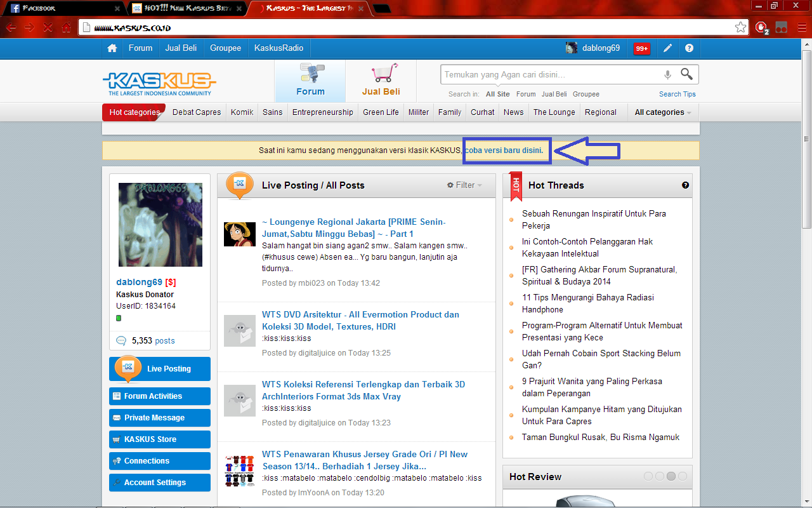Bookmark page with the star icon
This screenshot has width=812, height=508.
coord(740,27)
